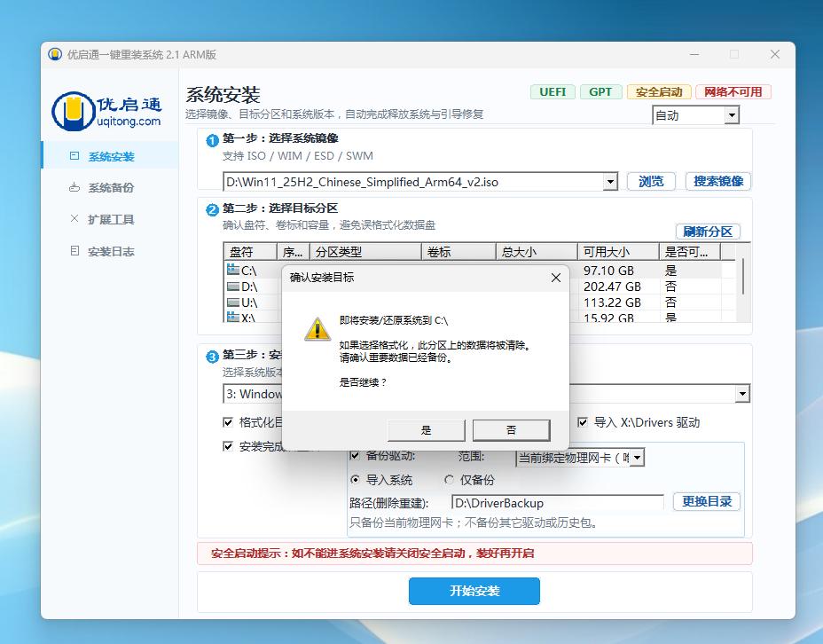Screen dimensions: 823x644
Task: Click the 优启通 uqitong.com logo
Action: (x=107, y=111)
